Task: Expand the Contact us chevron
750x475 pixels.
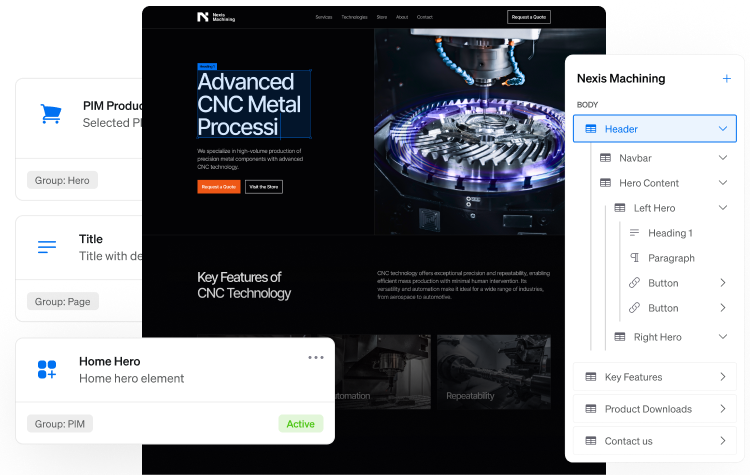Action: point(723,441)
